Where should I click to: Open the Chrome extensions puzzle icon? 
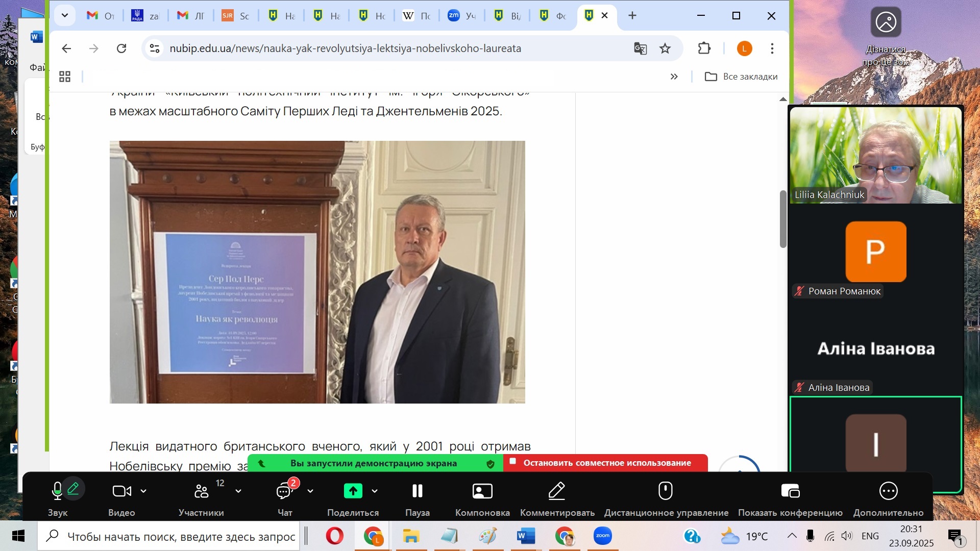tap(704, 48)
